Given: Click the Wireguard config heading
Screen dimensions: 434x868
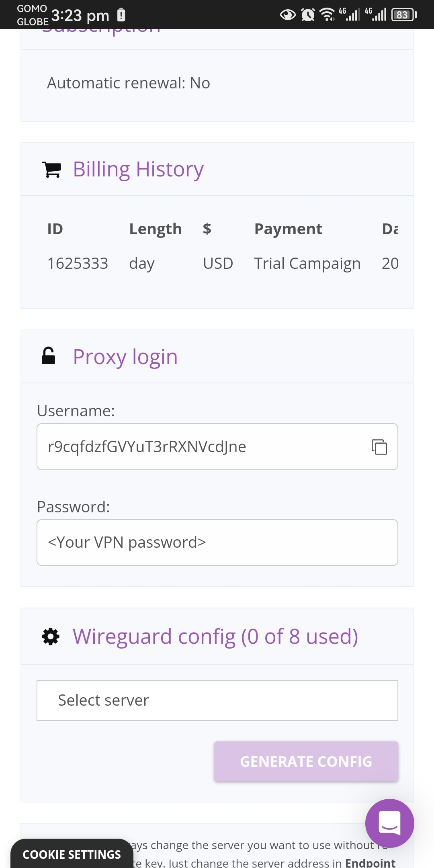Looking at the screenshot, I should click(x=215, y=637).
